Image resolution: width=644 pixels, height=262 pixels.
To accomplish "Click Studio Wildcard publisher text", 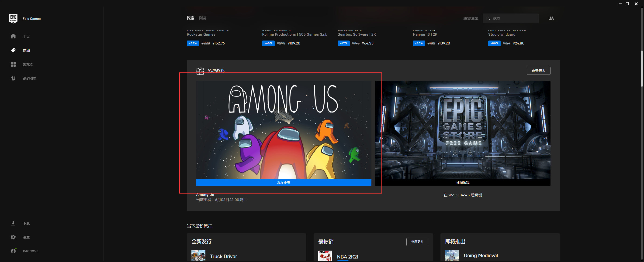I will pos(502,34).
